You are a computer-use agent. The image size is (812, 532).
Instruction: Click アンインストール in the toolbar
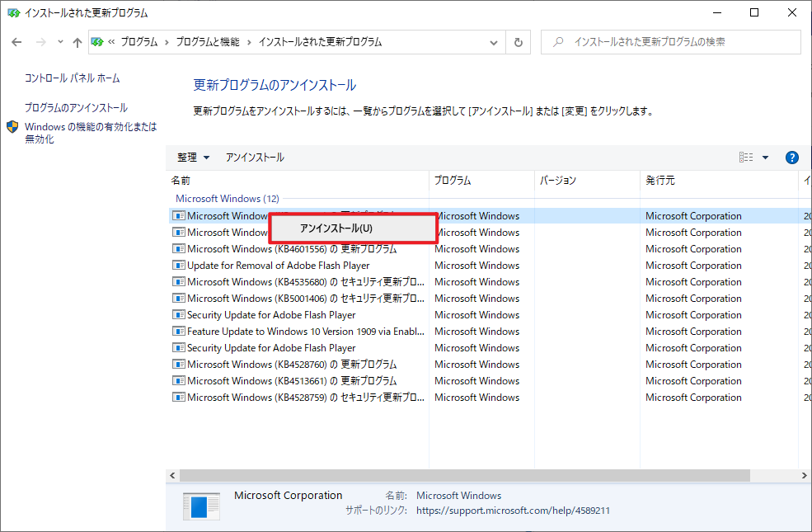point(255,157)
